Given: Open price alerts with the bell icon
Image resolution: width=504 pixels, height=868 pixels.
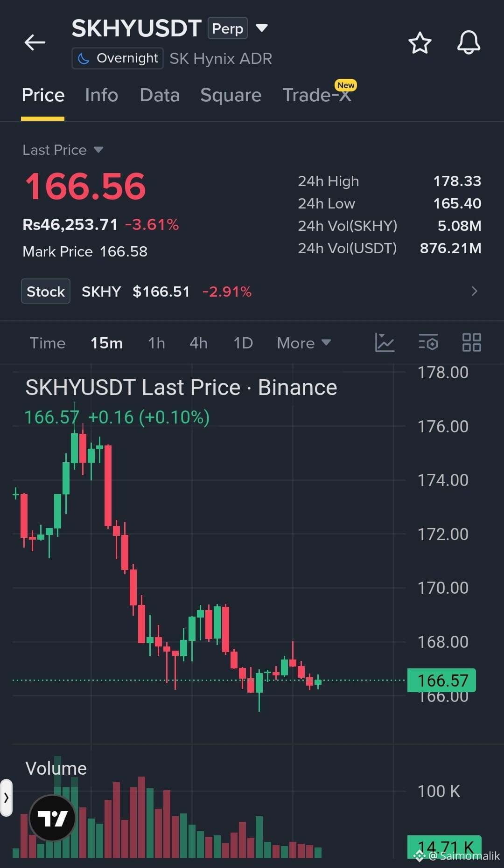Looking at the screenshot, I should tap(469, 42).
